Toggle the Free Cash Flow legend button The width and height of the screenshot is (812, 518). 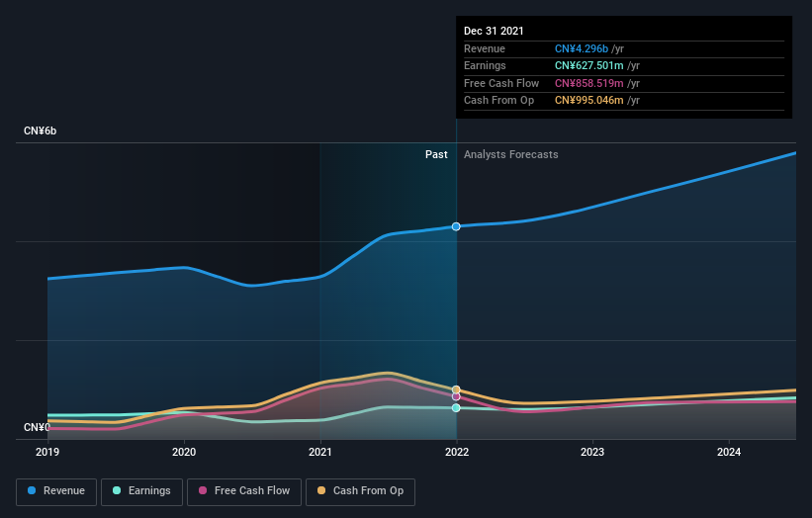[244, 491]
